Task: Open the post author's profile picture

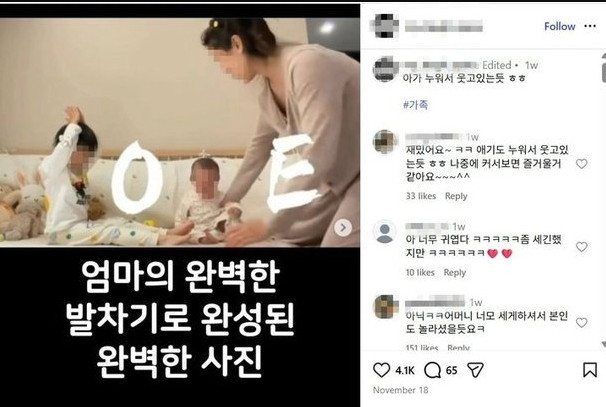Action: pyautogui.click(x=385, y=26)
